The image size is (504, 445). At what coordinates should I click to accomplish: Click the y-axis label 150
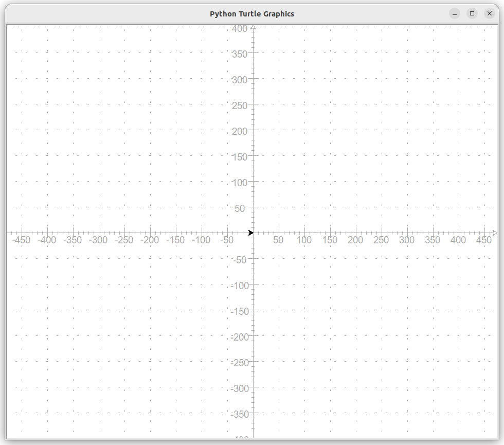240,157
